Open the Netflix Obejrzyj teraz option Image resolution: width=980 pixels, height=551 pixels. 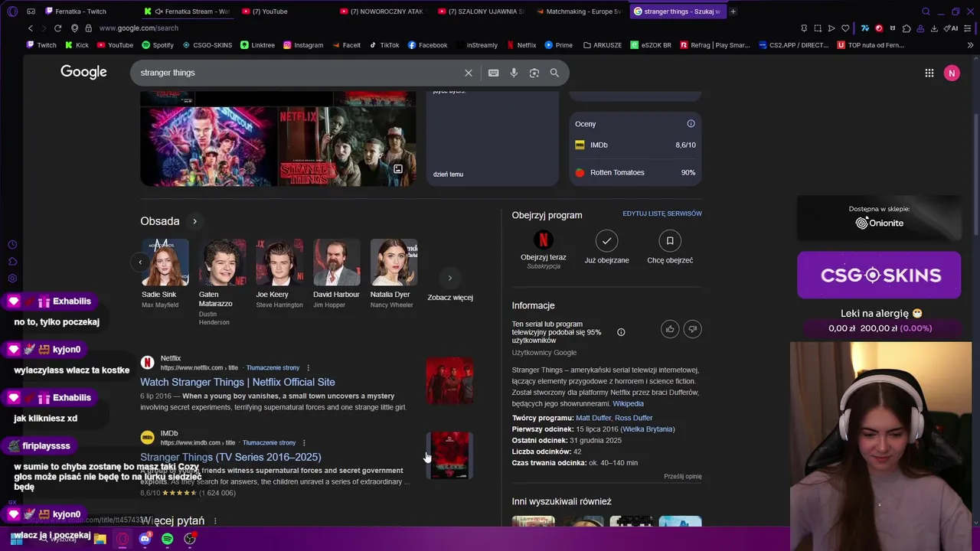[543, 249]
